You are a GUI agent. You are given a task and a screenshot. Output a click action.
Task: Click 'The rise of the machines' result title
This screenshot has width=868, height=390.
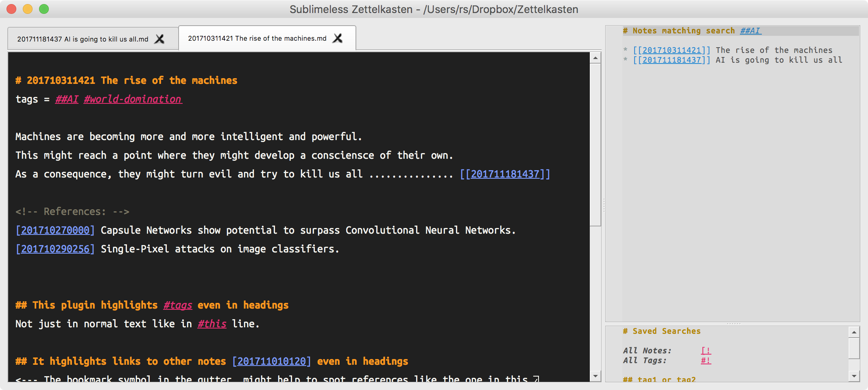coord(774,50)
